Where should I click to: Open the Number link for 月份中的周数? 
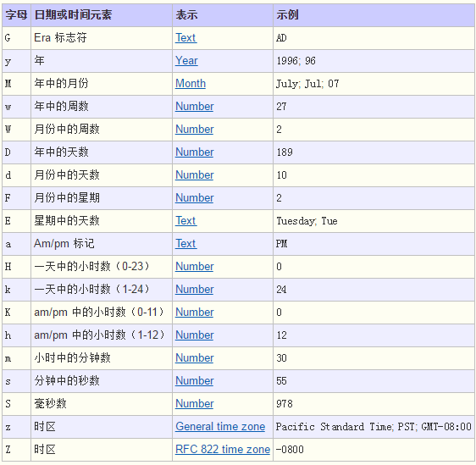(x=194, y=130)
